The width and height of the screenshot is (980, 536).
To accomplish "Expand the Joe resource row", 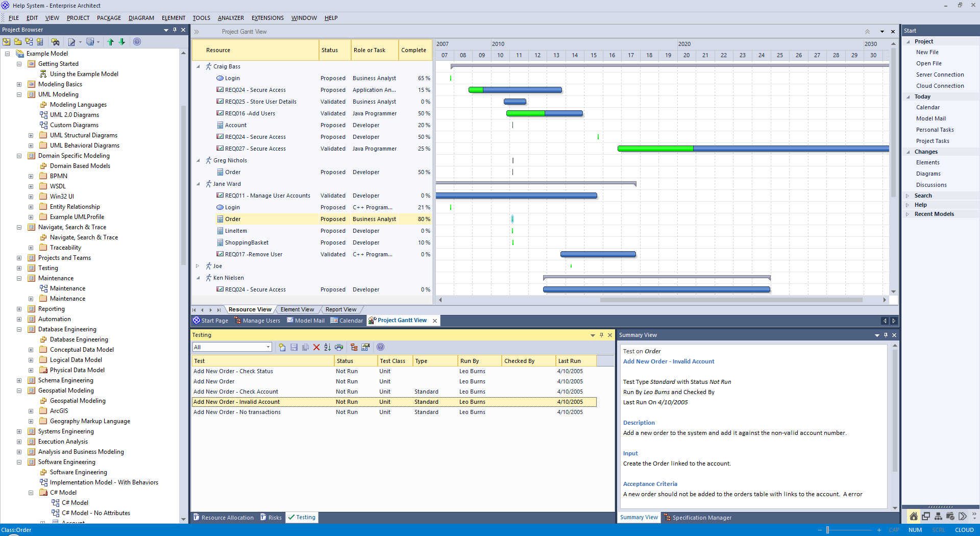I will 198,266.
